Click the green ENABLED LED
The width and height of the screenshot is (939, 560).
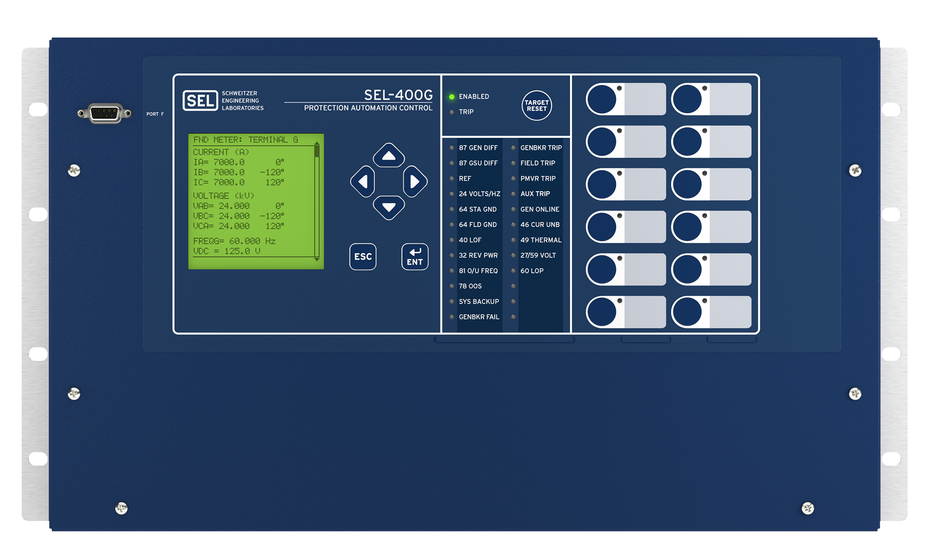452,96
